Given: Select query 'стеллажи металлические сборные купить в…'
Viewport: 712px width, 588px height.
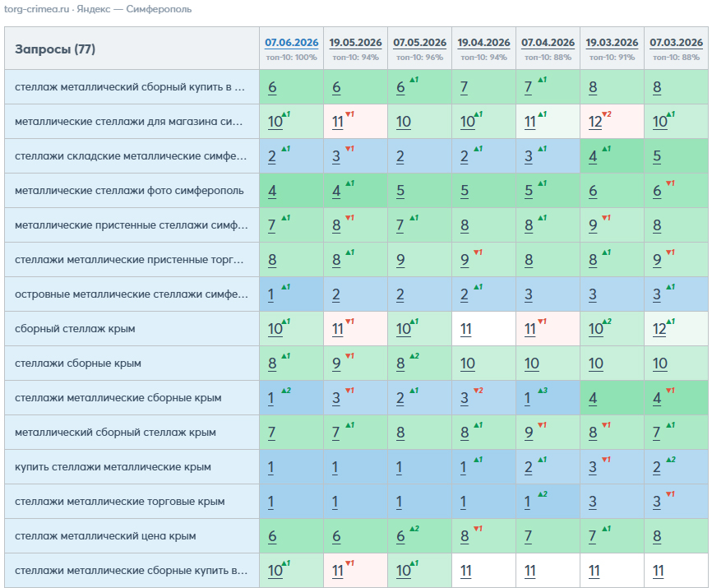Looking at the screenshot, I should pyautogui.click(x=132, y=570).
